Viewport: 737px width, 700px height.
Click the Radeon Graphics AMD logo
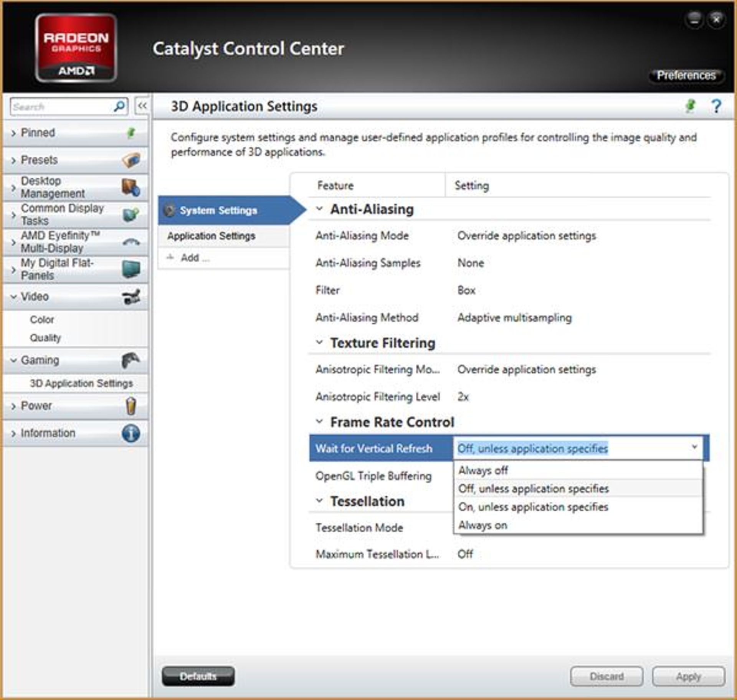tap(76, 48)
